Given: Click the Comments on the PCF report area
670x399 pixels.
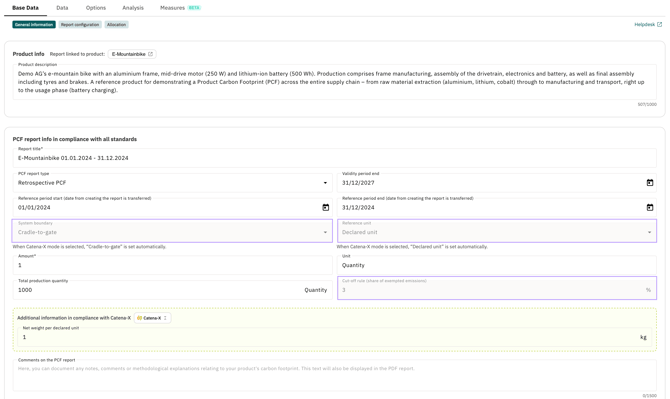Looking at the screenshot, I should coord(335,376).
